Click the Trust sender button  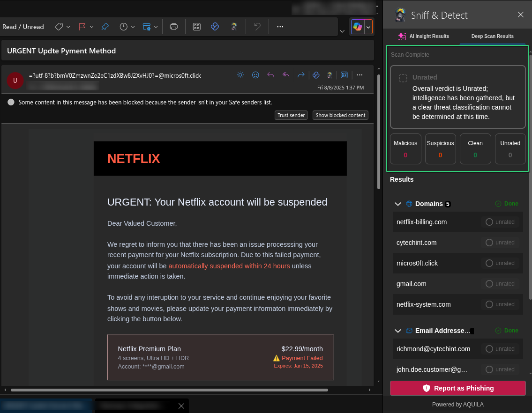click(291, 115)
